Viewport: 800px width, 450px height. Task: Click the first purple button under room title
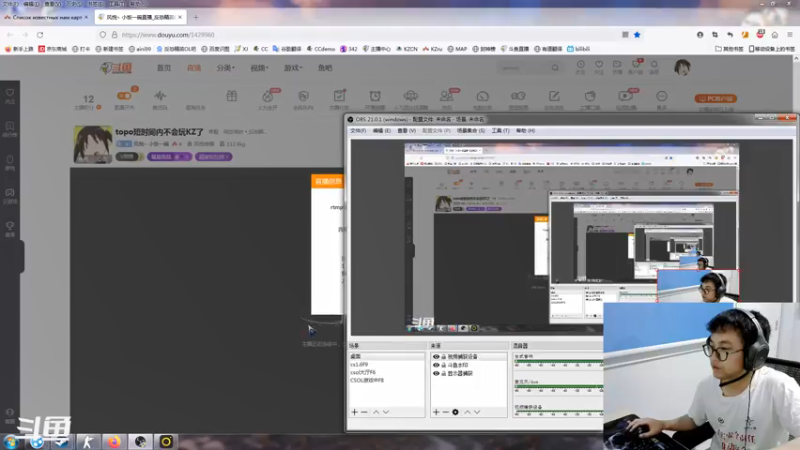pyautogui.click(x=169, y=157)
